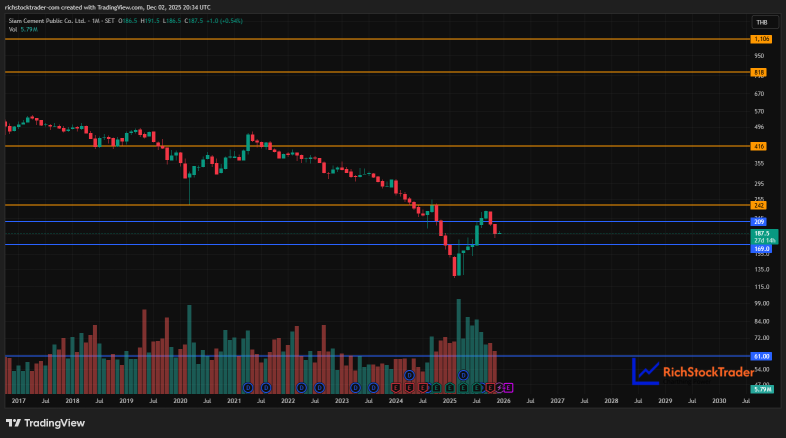This screenshot has width=786, height=438.
Task: Open the green earnings marker at January 2025
Action: (x=450, y=388)
